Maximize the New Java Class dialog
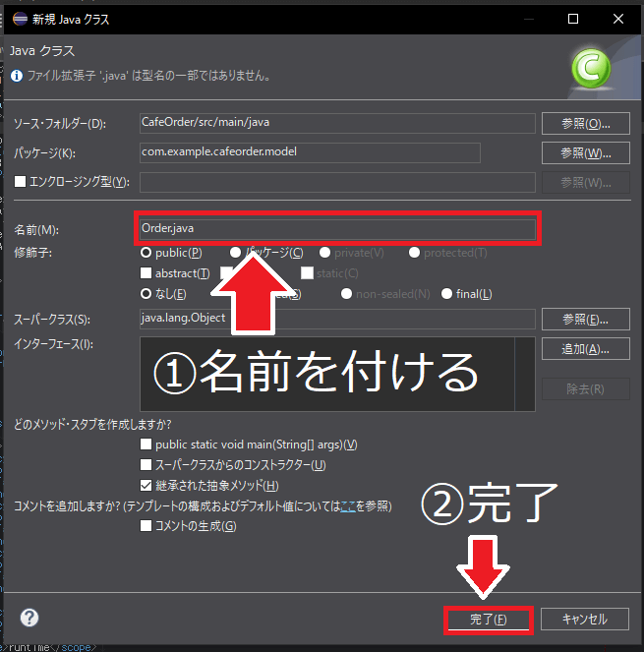644x652 pixels. tap(573, 18)
